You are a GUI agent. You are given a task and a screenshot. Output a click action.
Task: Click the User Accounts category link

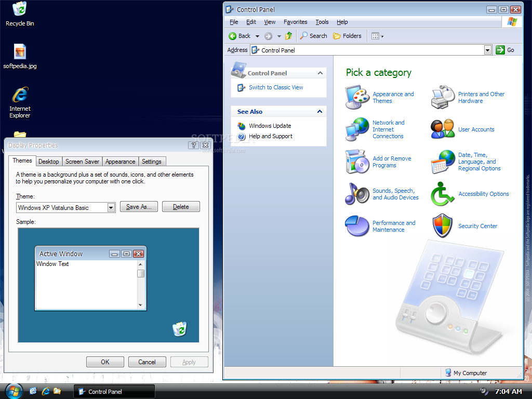coord(476,129)
